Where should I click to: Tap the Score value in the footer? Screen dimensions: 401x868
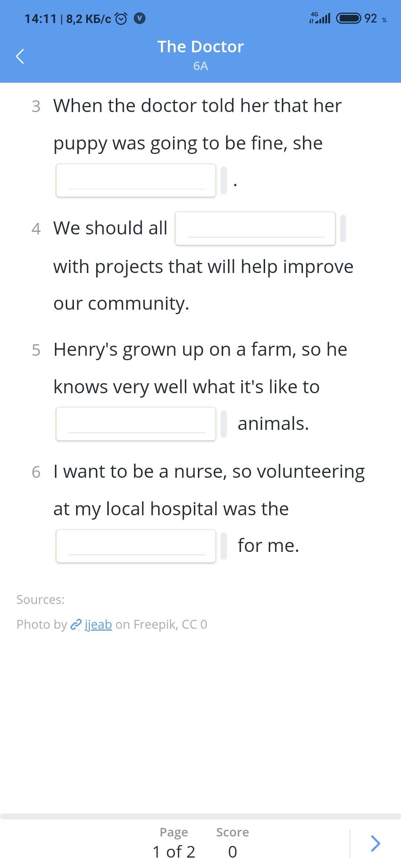(232, 852)
